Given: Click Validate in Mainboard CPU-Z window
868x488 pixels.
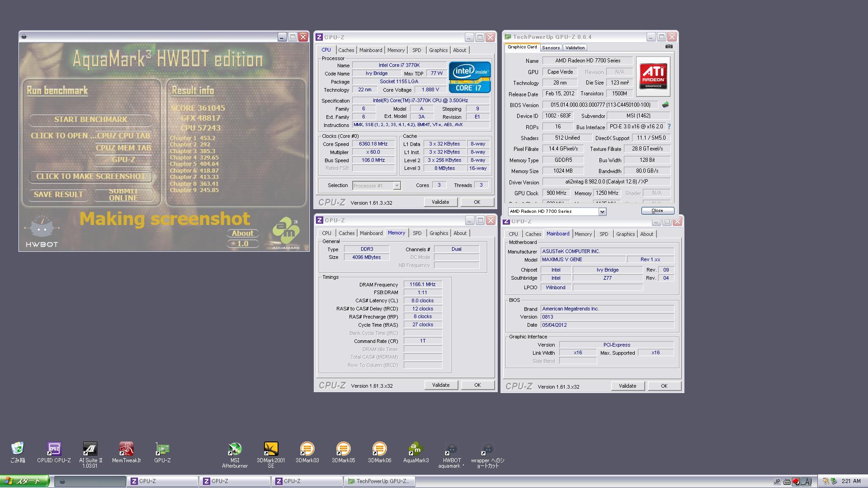Looking at the screenshot, I should 627,386.
